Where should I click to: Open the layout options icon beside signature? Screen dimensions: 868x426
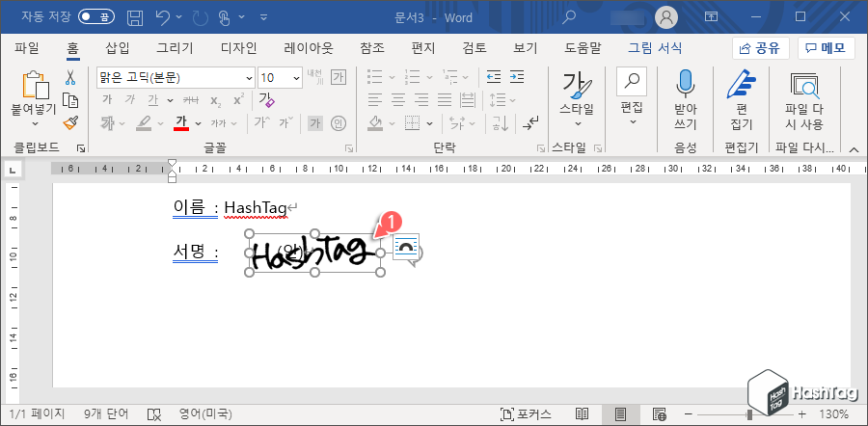406,248
